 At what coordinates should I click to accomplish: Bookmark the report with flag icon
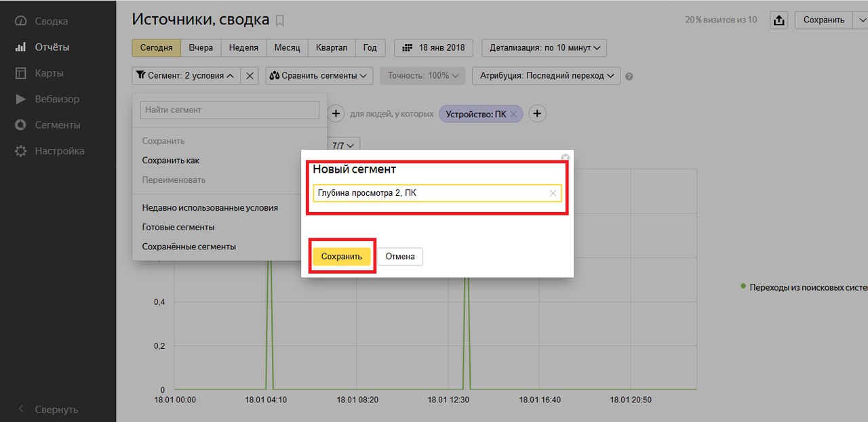coord(280,20)
